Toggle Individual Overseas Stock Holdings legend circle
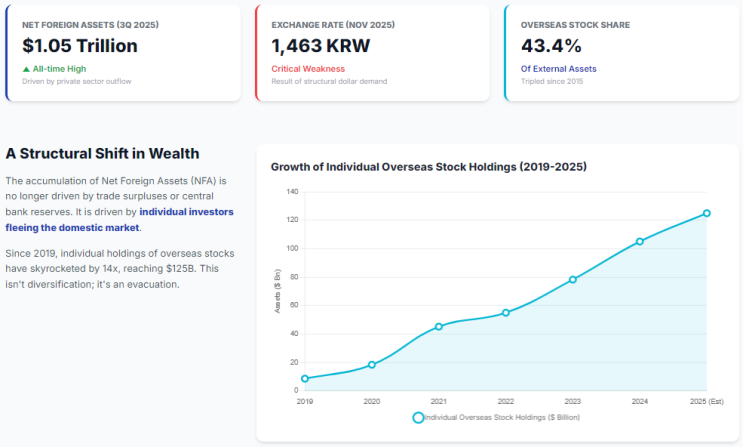This screenshot has height=447, width=743. (x=418, y=418)
